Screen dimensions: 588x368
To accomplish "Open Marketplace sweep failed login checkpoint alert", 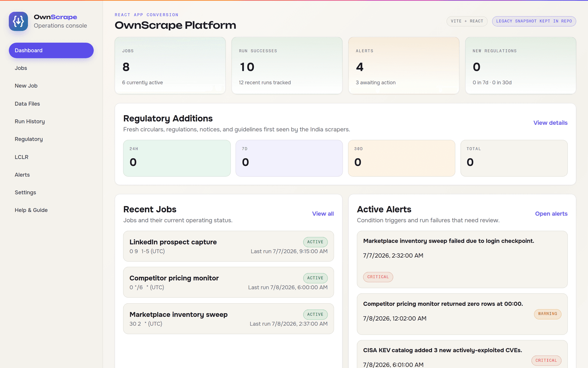I will click(x=462, y=259).
